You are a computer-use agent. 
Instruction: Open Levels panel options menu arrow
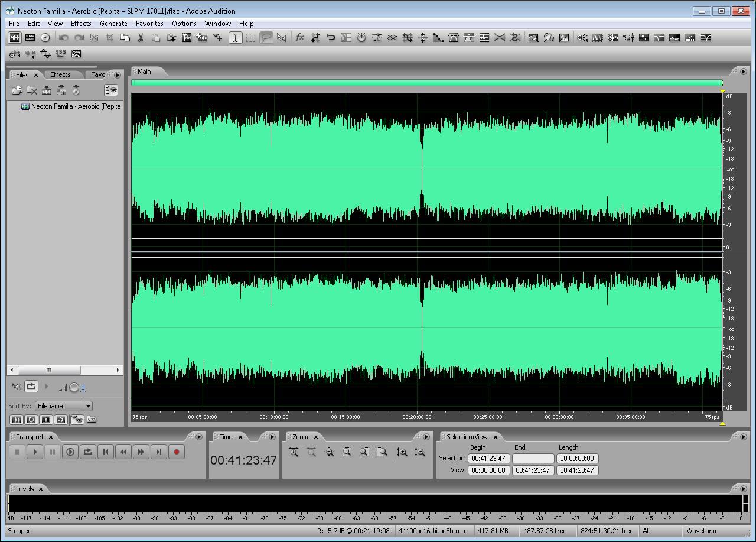(743, 489)
